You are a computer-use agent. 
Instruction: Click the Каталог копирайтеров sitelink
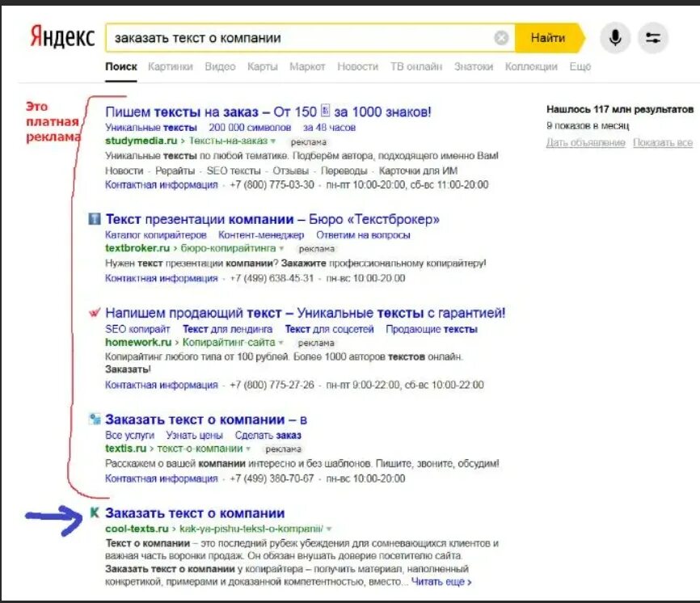click(x=156, y=234)
